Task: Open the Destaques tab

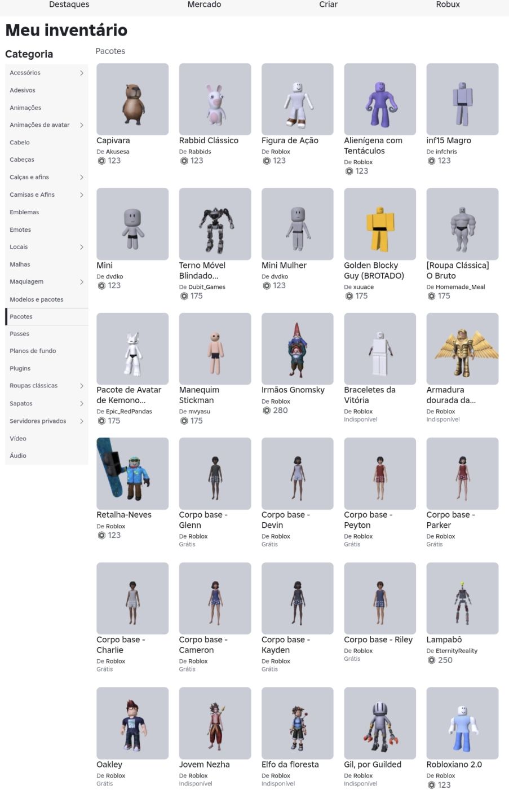Action: (x=69, y=5)
